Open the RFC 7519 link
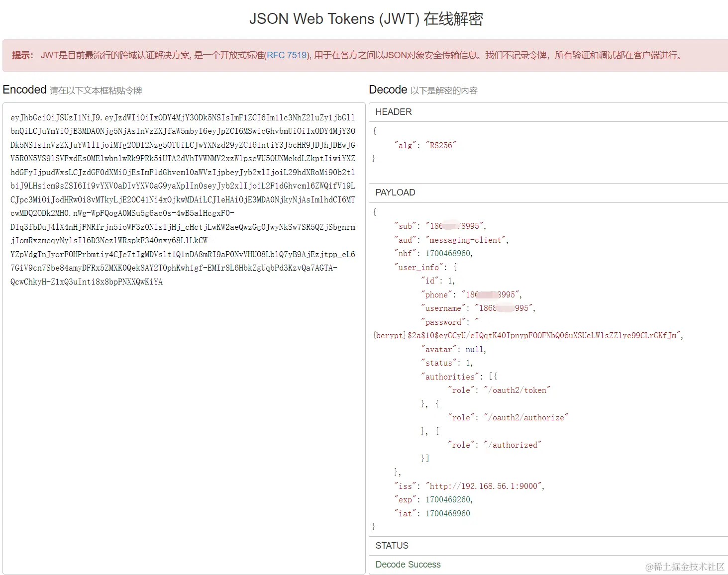 tap(287, 55)
